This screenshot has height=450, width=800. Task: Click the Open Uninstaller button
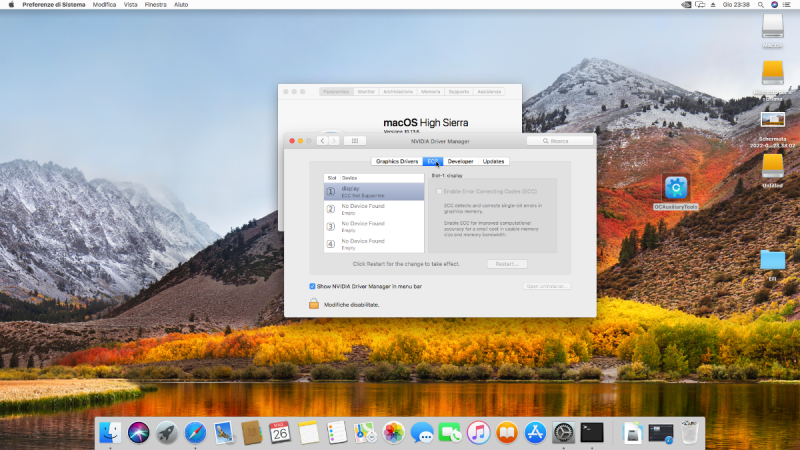pyautogui.click(x=546, y=286)
